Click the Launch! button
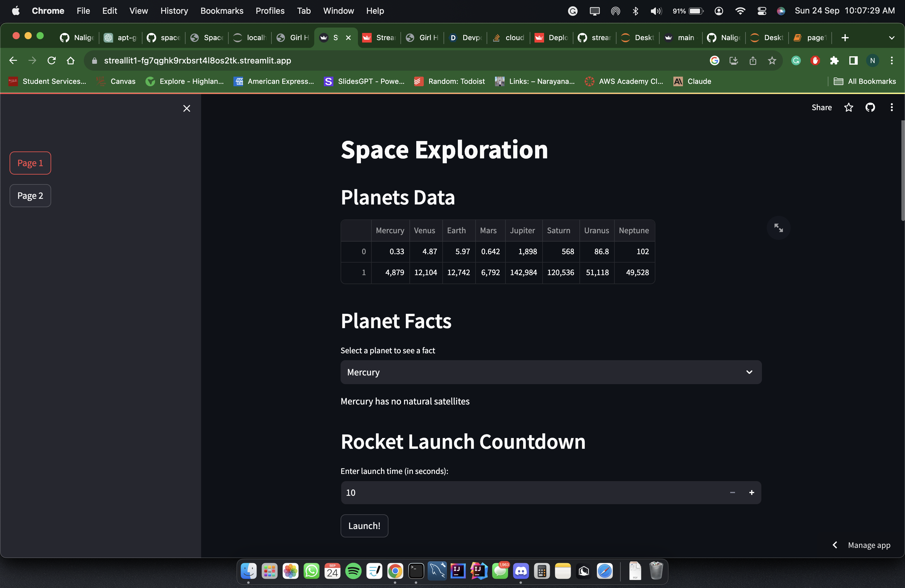 pyautogui.click(x=364, y=526)
